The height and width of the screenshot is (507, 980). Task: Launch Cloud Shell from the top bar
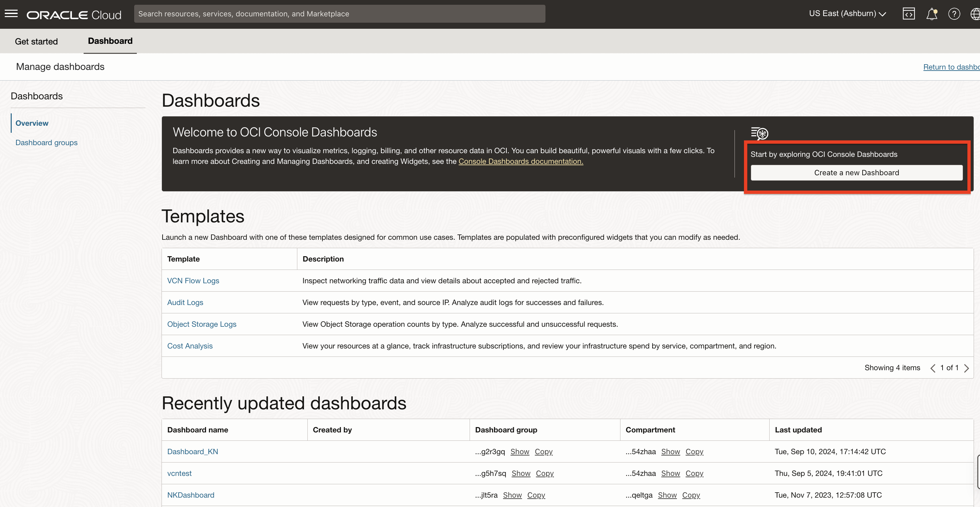pos(909,14)
